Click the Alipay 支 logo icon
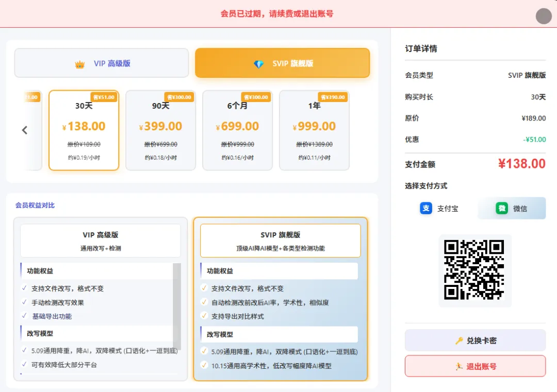 [x=426, y=208]
